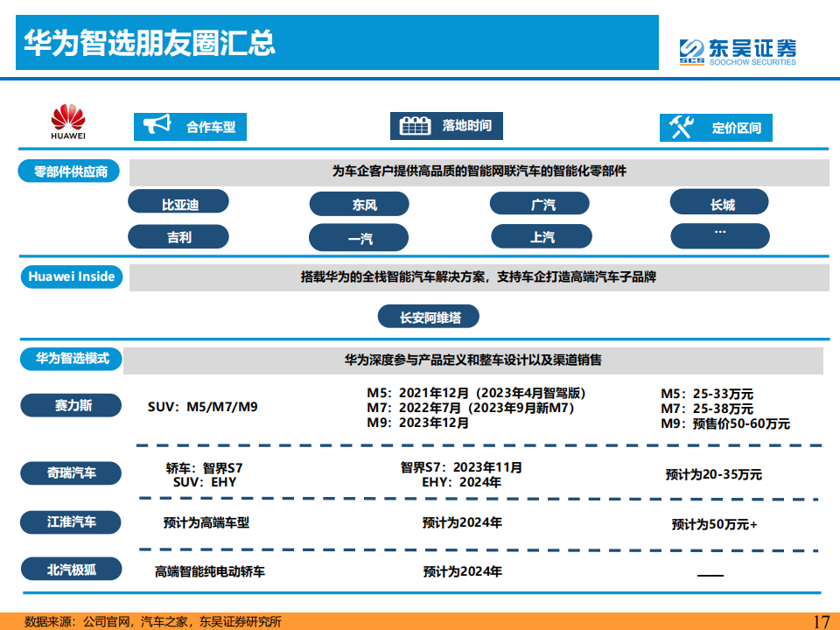Click the calendar icon beside 落地时间

click(x=415, y=125)
